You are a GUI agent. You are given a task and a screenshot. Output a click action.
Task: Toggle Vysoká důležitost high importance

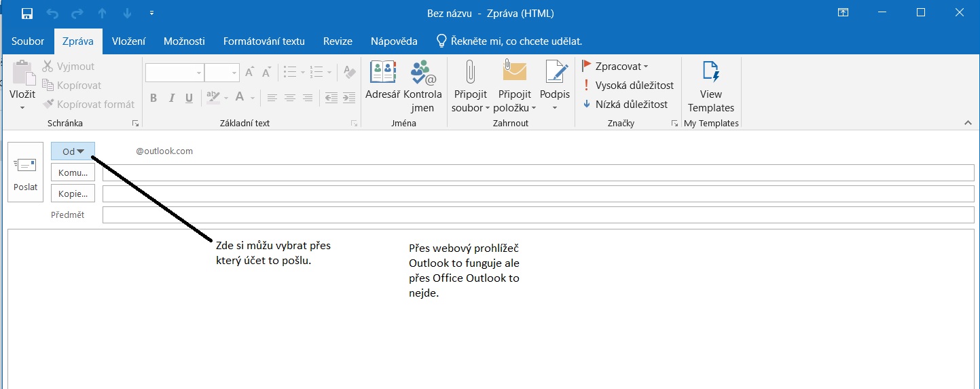tap(628, 86)
